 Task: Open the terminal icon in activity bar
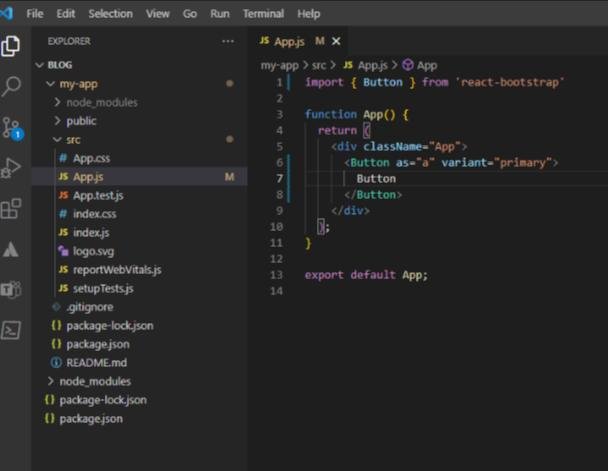pyautogui.click(x=11, y=330)
